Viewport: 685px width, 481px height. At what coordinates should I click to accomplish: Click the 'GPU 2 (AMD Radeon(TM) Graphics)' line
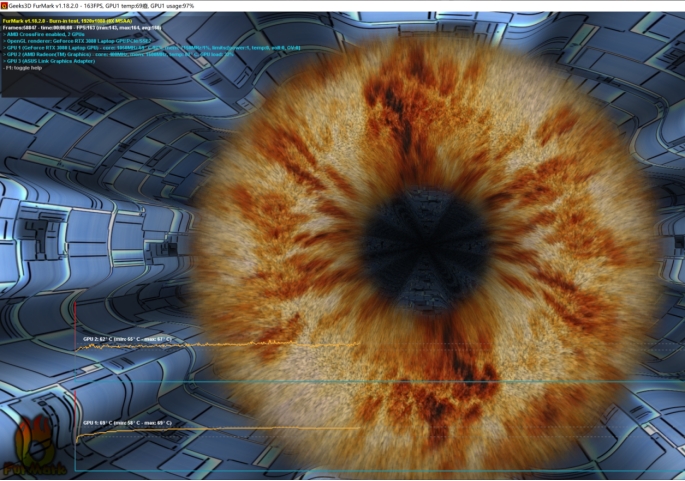point(118,54)
